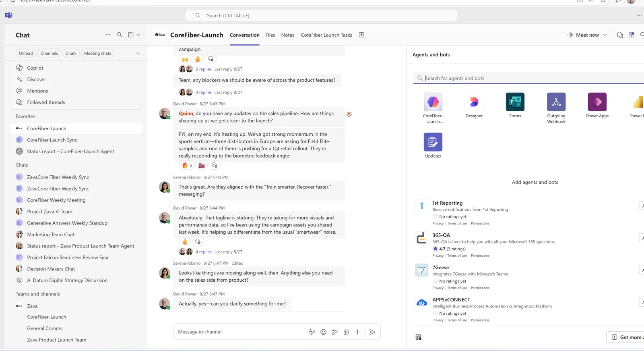Open APPSeCONNECT app listing
The width and height of the screenshot is (644, 351).
pos(451,299)
